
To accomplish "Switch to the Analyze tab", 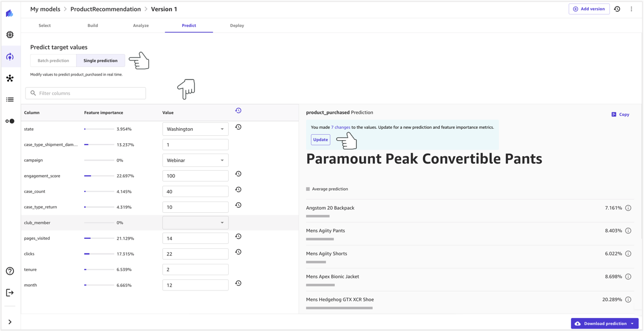I will 141,26.
